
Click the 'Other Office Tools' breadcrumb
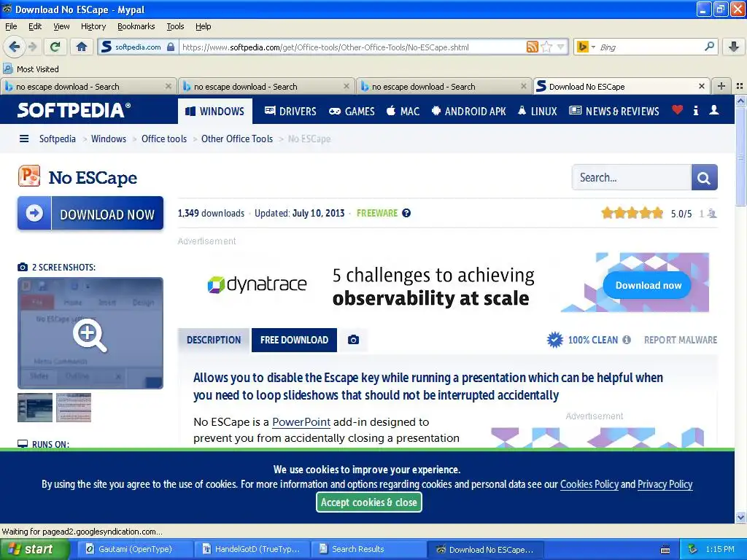click(x=237, y=139)
